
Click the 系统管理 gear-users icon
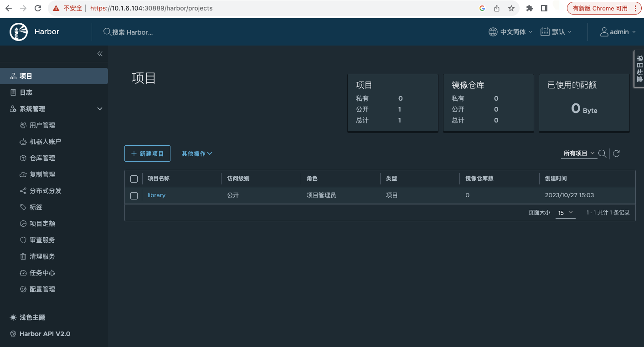point(13,109)
